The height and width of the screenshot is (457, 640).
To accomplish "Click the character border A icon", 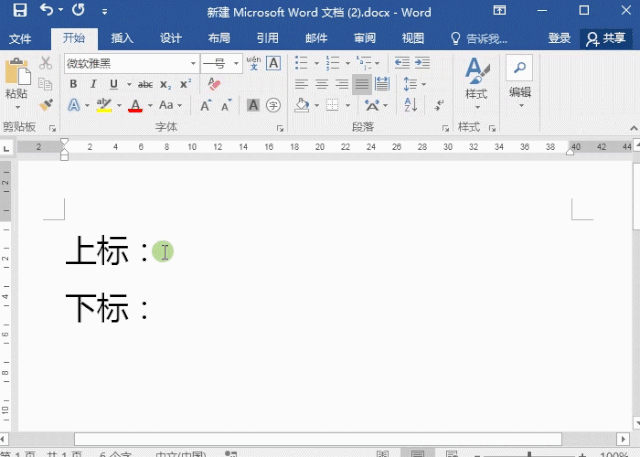I will 273,63.
